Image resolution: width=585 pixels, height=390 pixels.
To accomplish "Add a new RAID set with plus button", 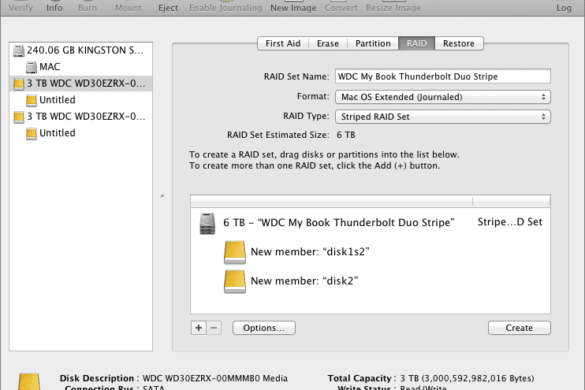I will [198, 328].
